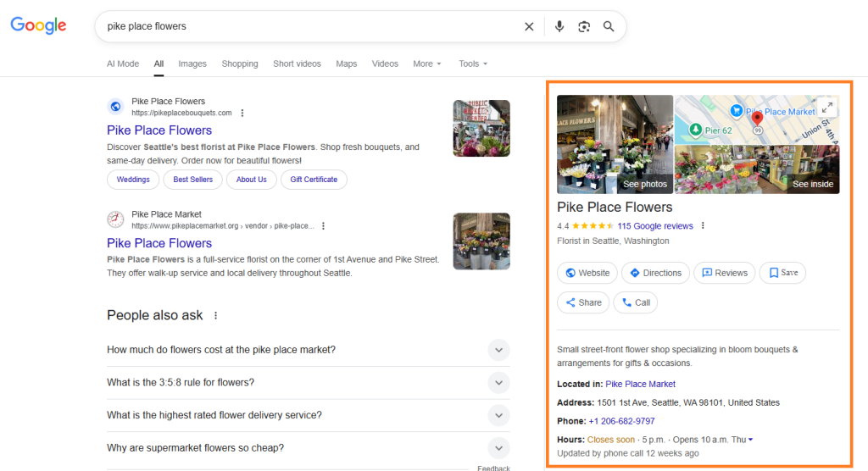Click the Pike Place Market favicon

(115, 219)
